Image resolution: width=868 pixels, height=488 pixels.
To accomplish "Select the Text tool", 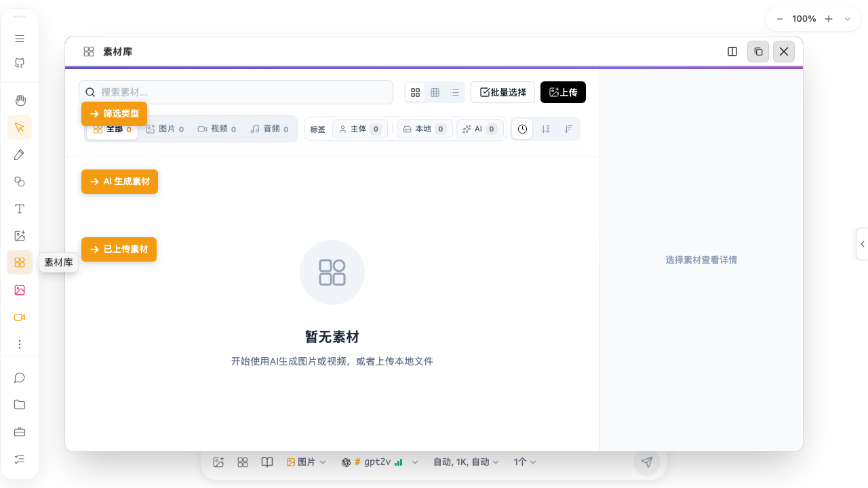I will tap(20, 209).
